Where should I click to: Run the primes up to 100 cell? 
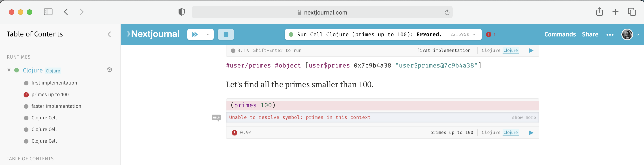tap(531, 133)
